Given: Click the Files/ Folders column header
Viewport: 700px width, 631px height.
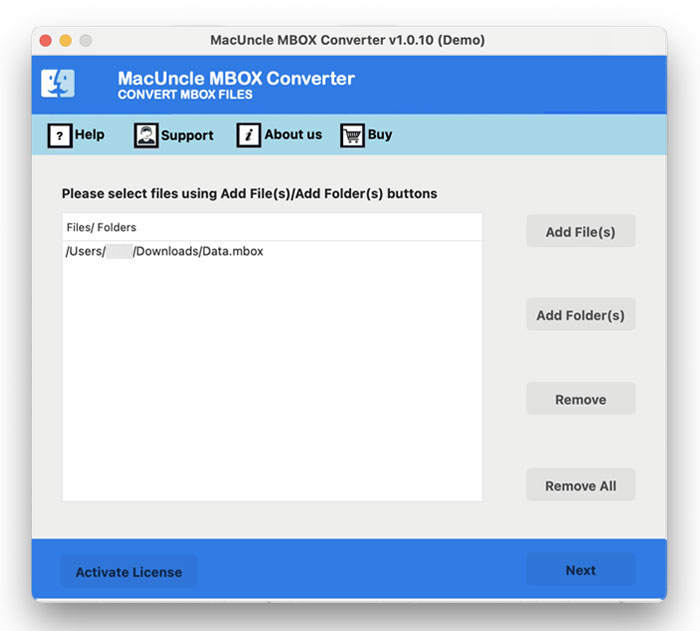Looking at the screenshot, I should pos(272,227).
